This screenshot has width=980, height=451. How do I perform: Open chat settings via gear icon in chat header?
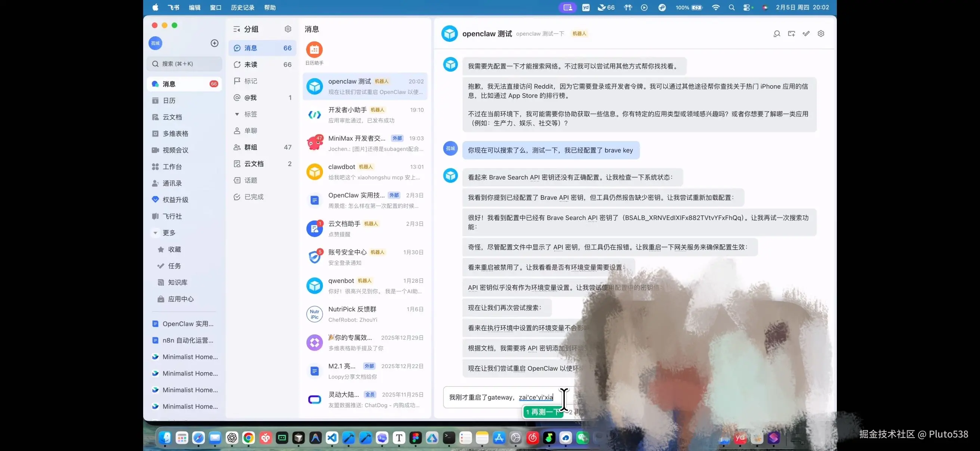tap(821, 34)
